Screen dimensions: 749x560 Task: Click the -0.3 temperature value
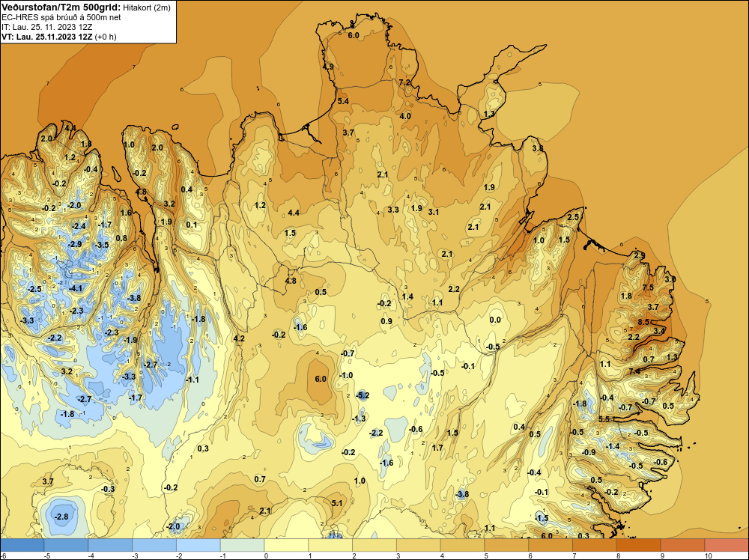(108, 489)
